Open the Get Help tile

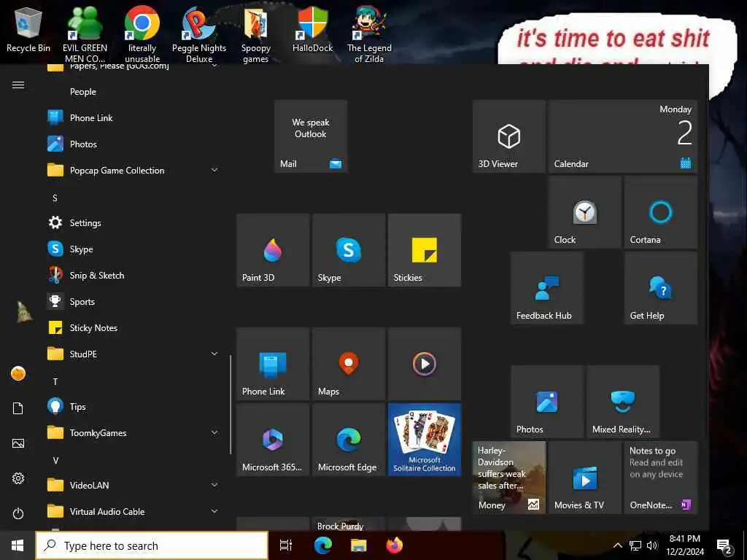point(661,288)
